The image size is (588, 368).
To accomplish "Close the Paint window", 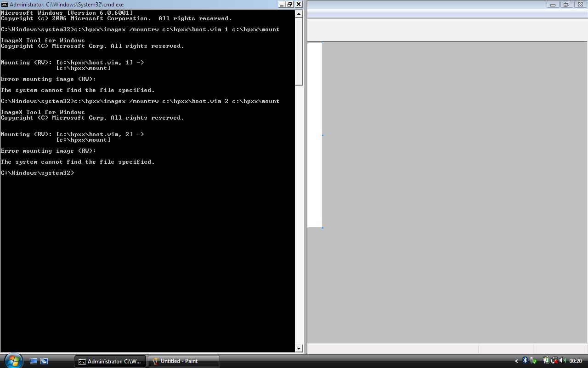I will pyautogui.click(x=580, y=5).
